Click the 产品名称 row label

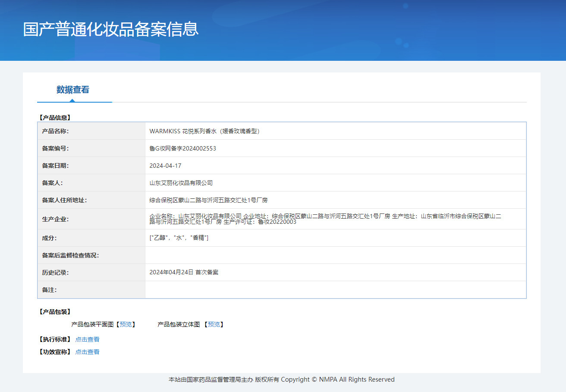click(x=55, y=131)
